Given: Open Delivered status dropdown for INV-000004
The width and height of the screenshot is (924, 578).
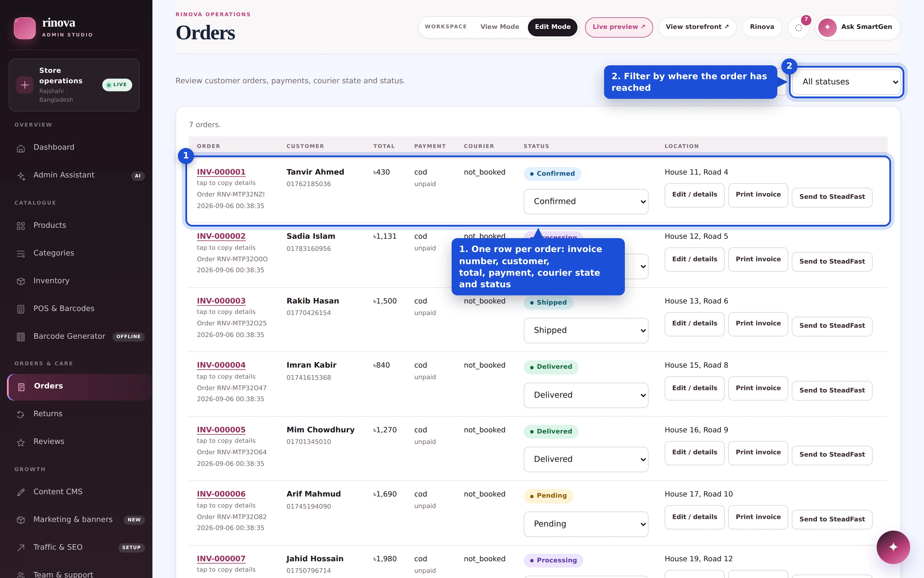Looking at the screenshot, I should 586,395.
